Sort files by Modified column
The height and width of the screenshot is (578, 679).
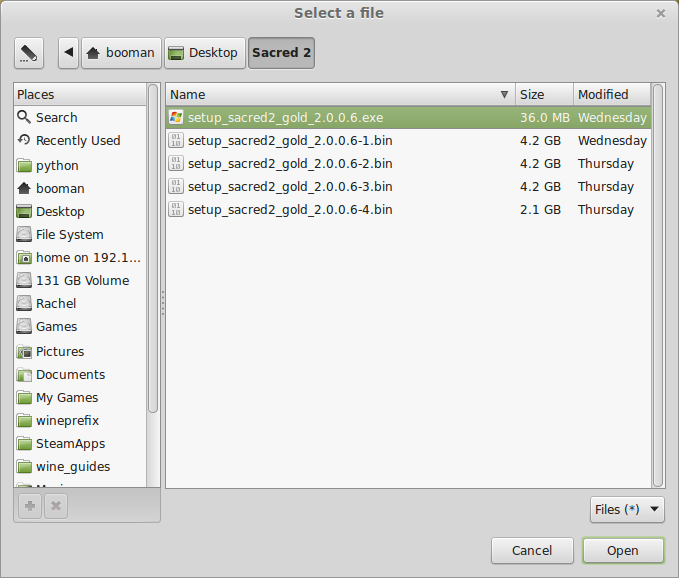(612, 94)
